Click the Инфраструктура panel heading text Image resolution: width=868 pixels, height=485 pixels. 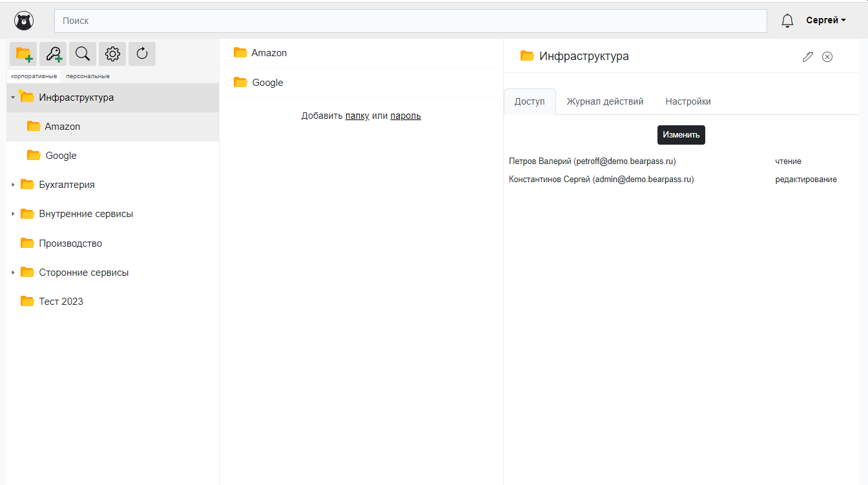click(x=584, y=56)
